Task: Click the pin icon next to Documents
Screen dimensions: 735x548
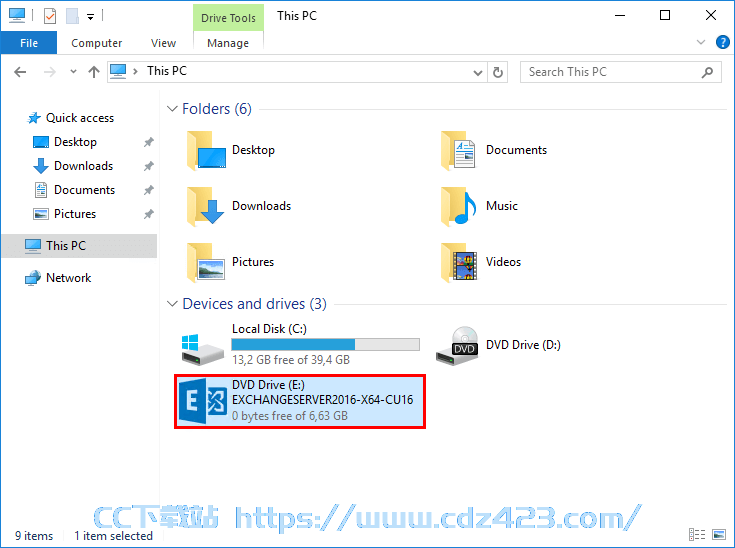Action: click(x=149, y=190)
